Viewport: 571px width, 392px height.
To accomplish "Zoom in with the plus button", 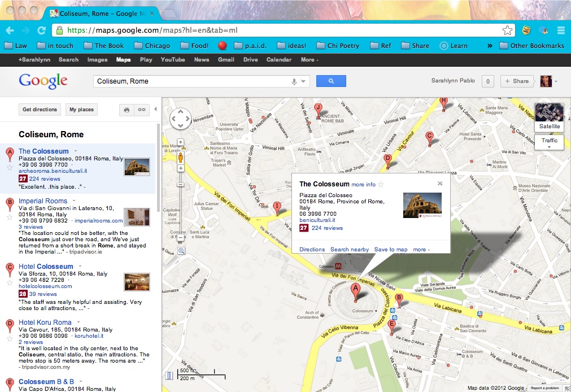I will point(181,168).
